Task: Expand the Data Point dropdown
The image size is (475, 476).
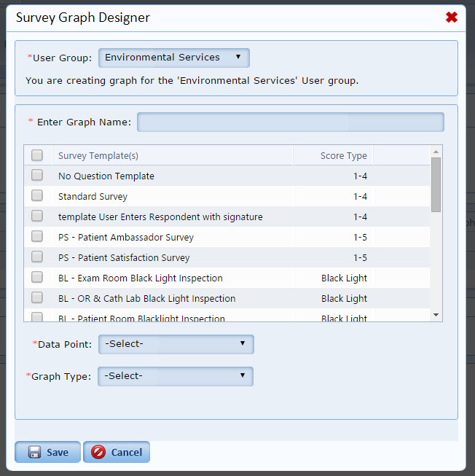Action: point(176,344)
